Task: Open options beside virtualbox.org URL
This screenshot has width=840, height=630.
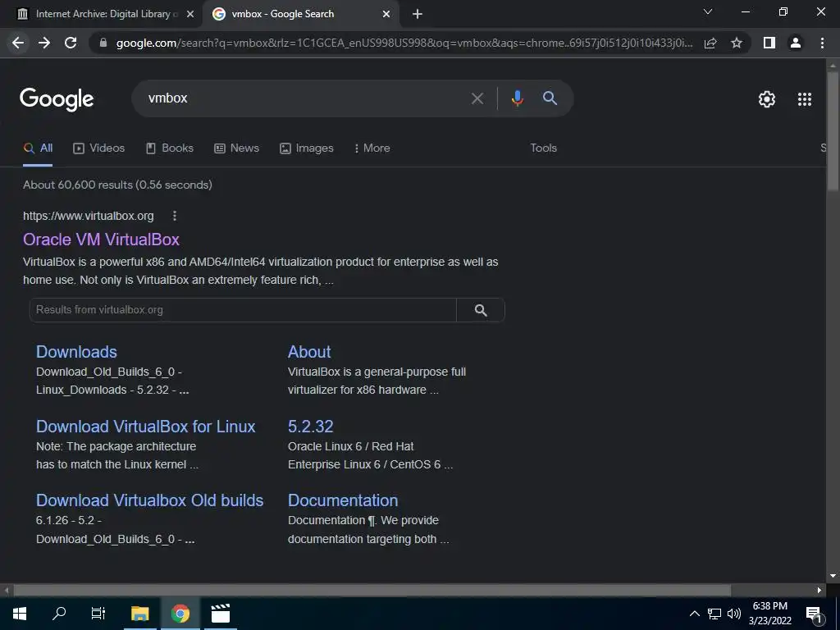Action: [x=175, y=216]
